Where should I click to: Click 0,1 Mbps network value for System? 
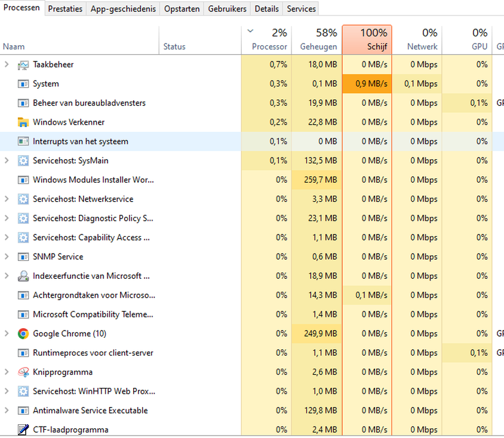pyautogui.click(x=421, y=84)
